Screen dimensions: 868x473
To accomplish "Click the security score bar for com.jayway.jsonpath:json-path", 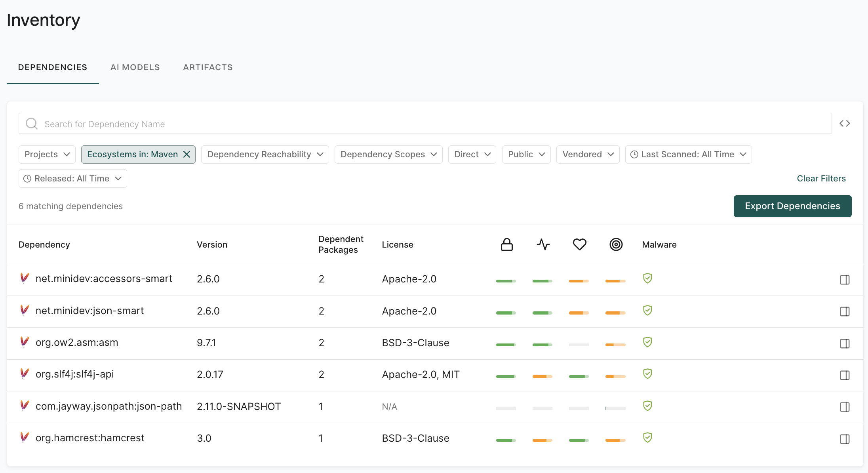I will point(506,407).
